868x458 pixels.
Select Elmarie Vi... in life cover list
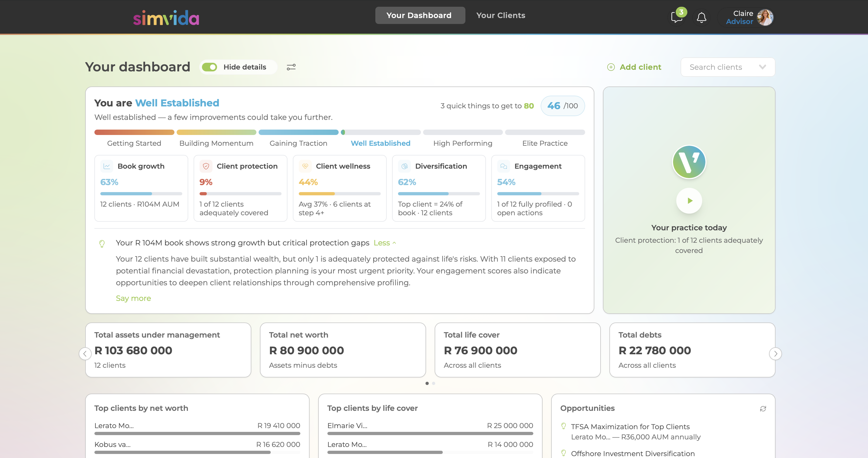point(430,428)
